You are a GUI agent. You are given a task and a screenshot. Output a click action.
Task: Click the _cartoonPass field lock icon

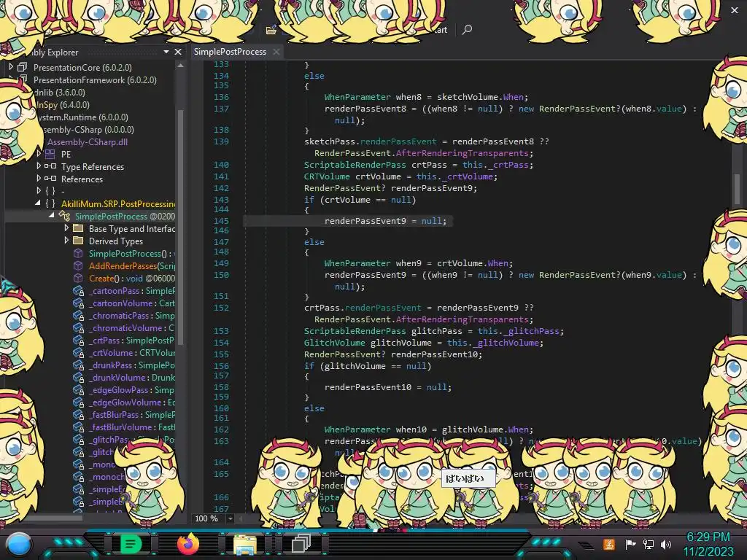coord(79,291)
